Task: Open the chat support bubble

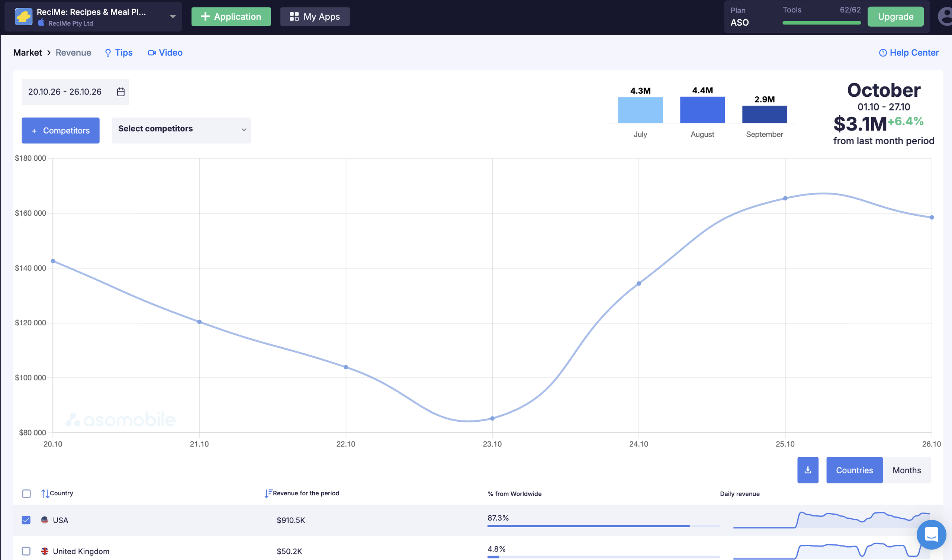Action: (x=931, y=534)
